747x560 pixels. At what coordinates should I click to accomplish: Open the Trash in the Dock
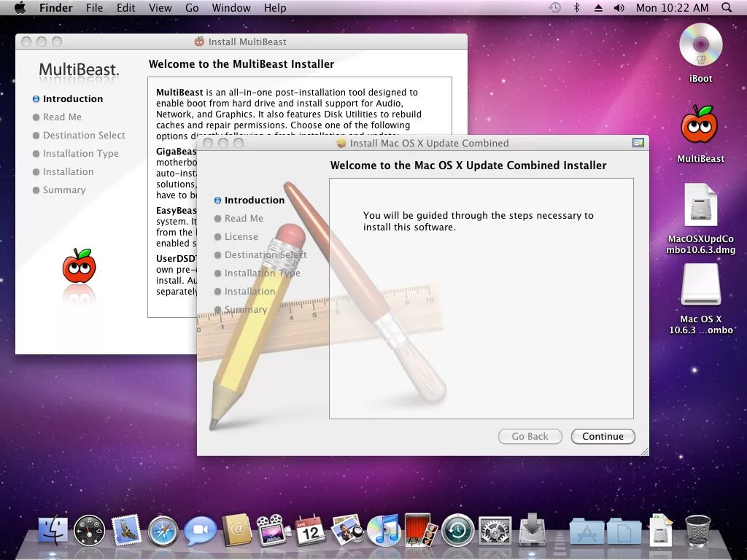(697, 530)
